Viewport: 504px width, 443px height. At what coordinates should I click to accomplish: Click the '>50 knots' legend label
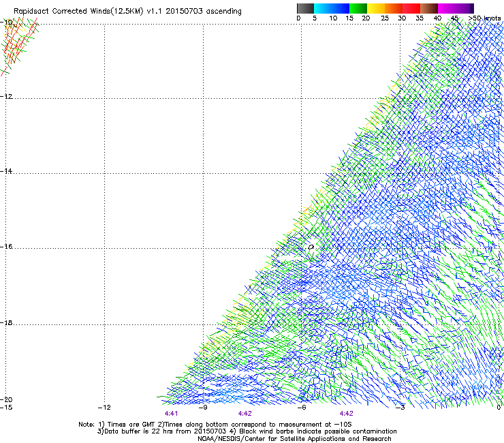484,18
